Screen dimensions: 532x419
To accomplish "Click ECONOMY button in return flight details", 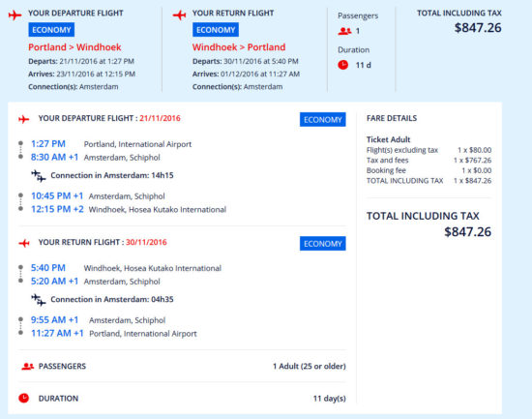I will [x=323, y=244].
